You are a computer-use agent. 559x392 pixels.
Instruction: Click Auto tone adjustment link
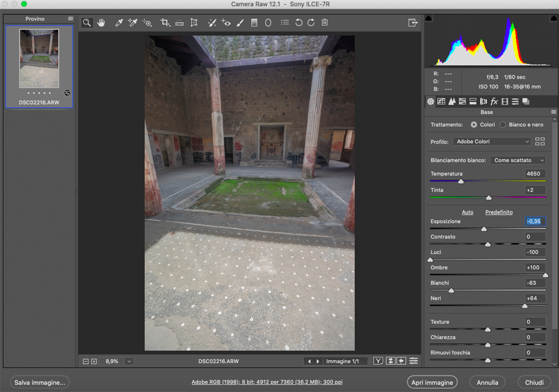467,212
